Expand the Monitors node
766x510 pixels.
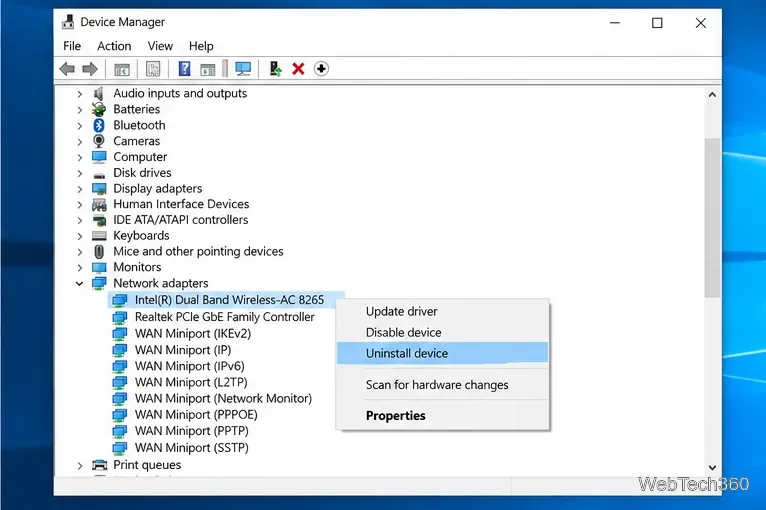click(80, 268)
